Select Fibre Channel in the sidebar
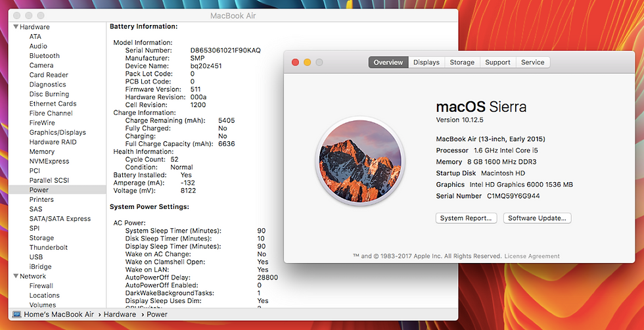Image resolution: width=644 pixels, height=330 pixels. [x=51, y=113]
